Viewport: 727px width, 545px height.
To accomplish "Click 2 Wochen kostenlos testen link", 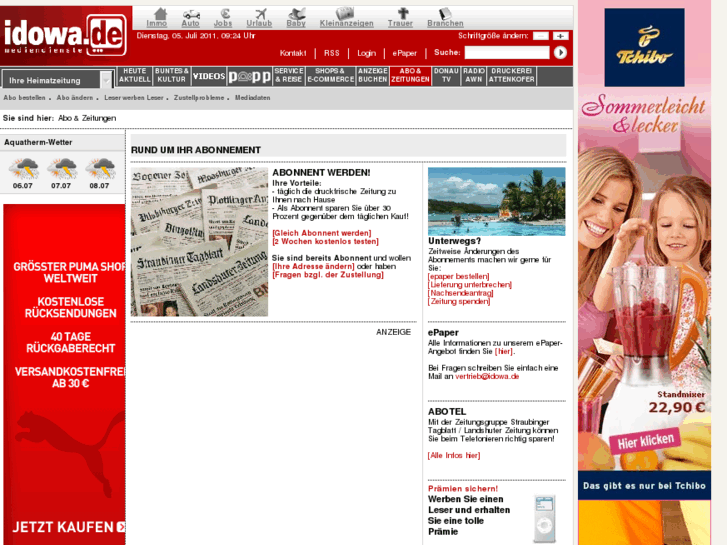I will tap(325, 241).
